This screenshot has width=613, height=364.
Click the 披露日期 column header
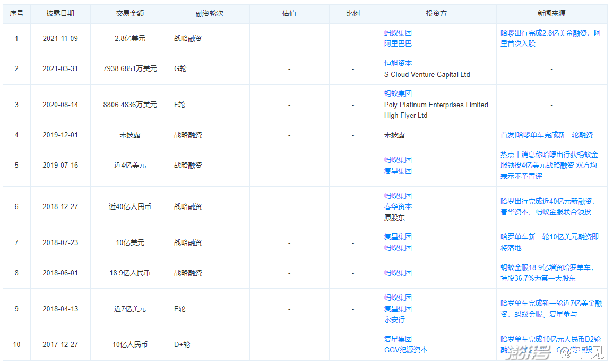point(60,14)
